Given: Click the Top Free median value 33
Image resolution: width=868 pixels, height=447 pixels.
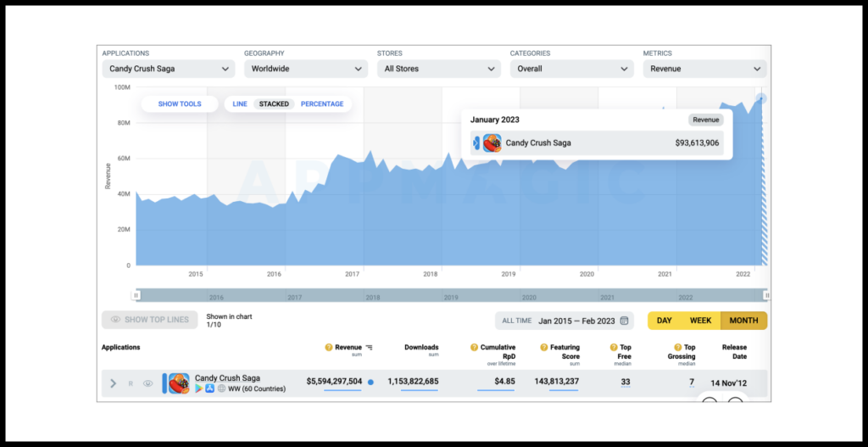Looking at the screenshot, I should tap(626, 383).
